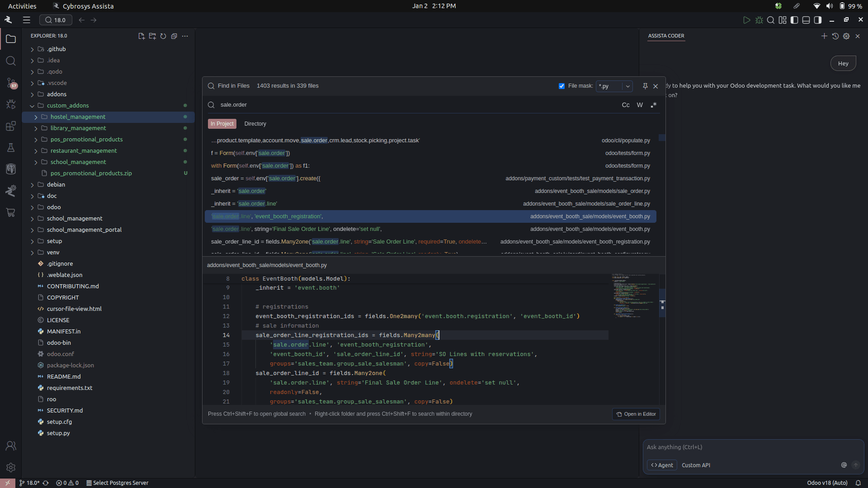This screenshot has width=868, height=488.
Task: Select the In Project scope tab
Action: coord(222,124)
